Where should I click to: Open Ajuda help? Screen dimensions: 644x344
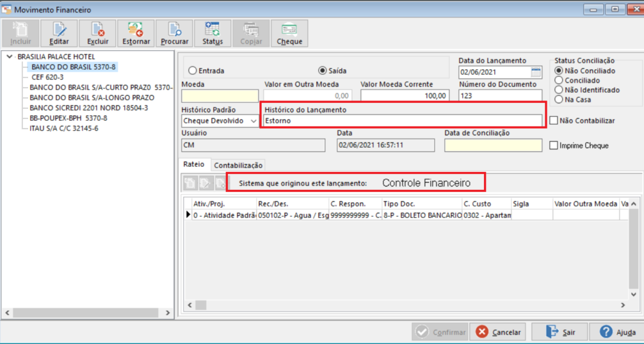(617, 332)
